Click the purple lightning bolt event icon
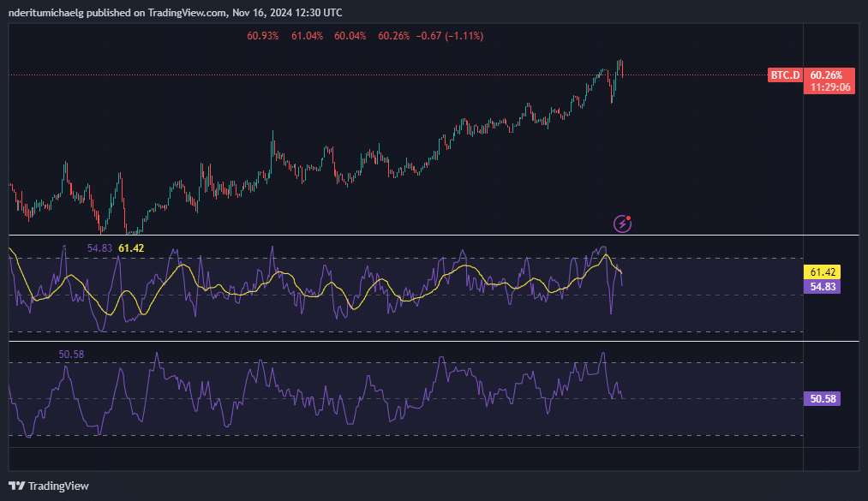The height and width of the screenshot is (501, 868). [623, 224]
